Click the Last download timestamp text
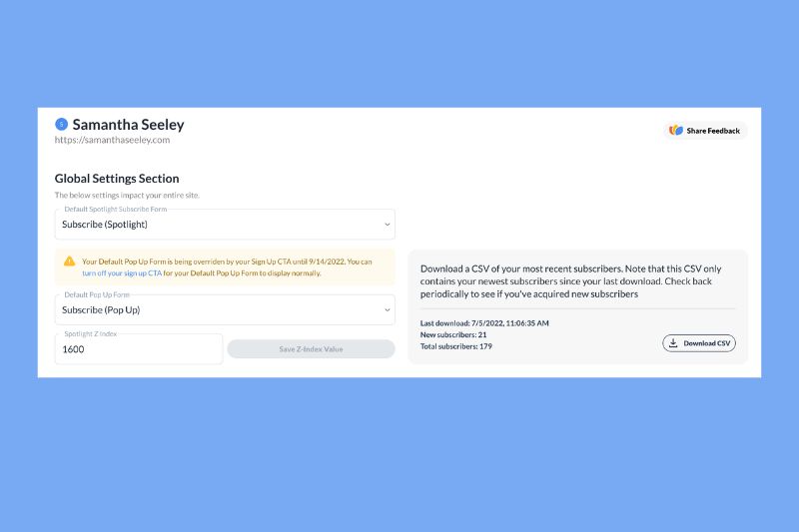Image resolution: width=799 pixels, height=532 pixels. click(x=484, y=323)
